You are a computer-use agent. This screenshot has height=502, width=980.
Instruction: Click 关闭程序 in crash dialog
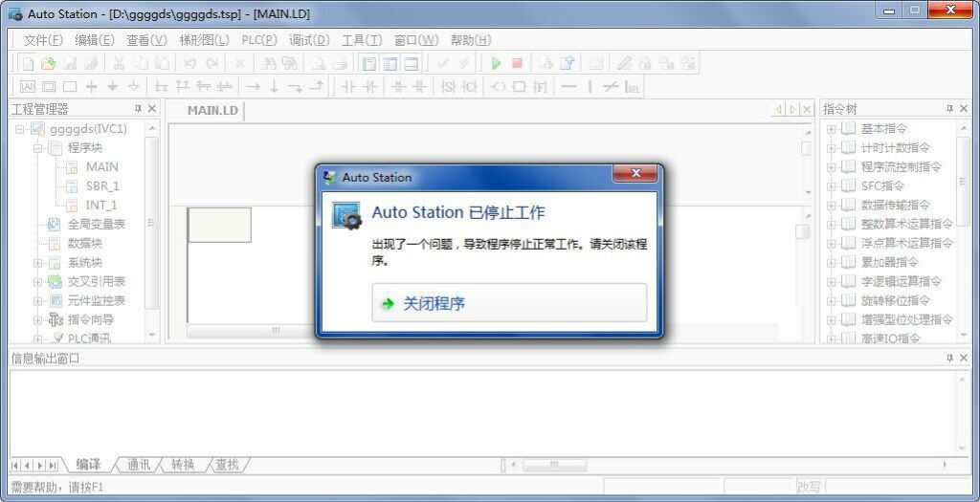pyautogui.click(x=509, y=303)
